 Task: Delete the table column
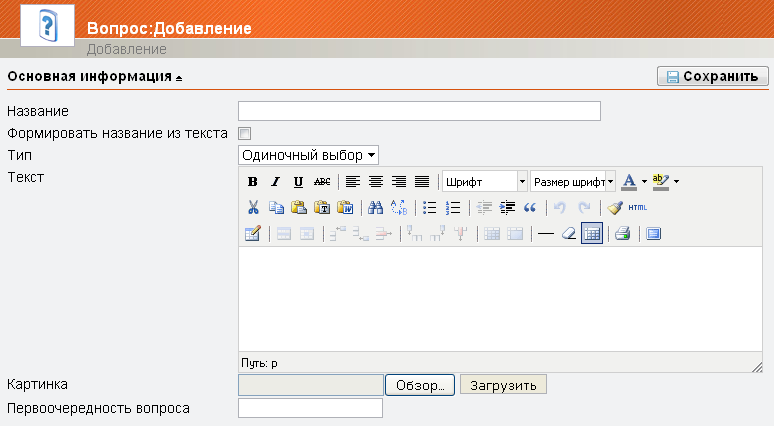click(461, 233)
